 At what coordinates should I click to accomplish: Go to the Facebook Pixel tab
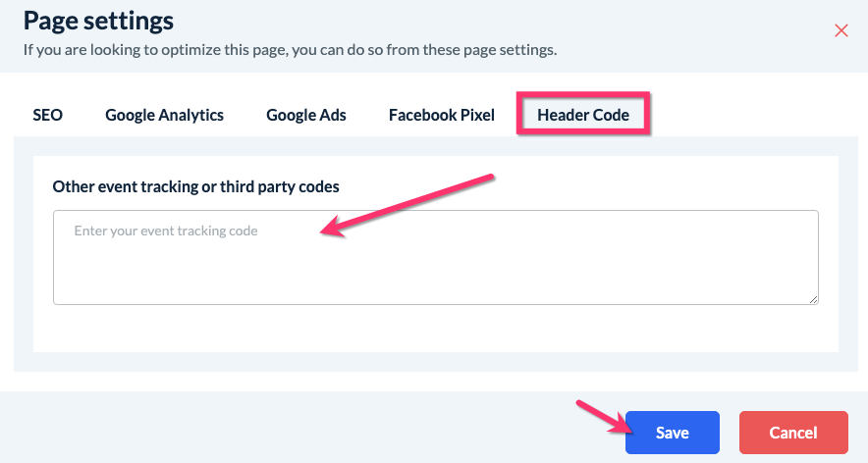[x=442, y=115]
